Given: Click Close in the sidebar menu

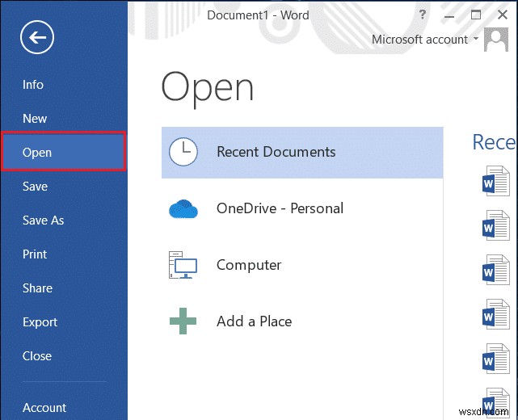Looking at the screenshot, I should point(37,356).
